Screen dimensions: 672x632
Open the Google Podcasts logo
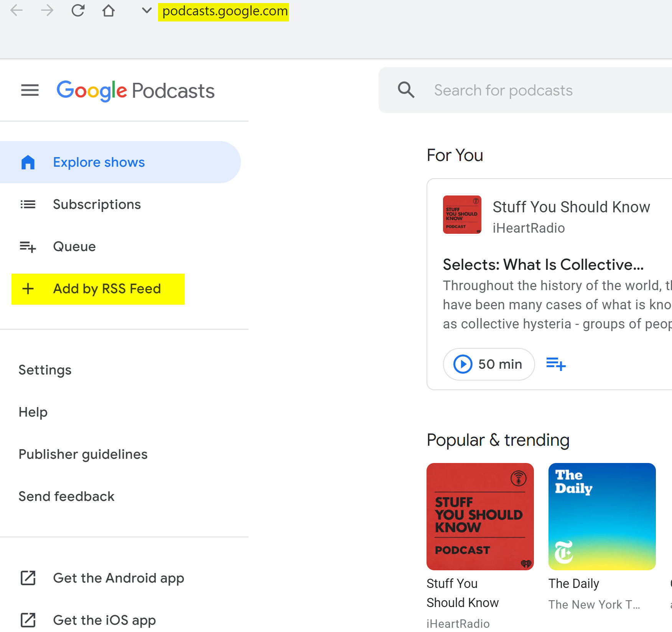coord(136,91)
